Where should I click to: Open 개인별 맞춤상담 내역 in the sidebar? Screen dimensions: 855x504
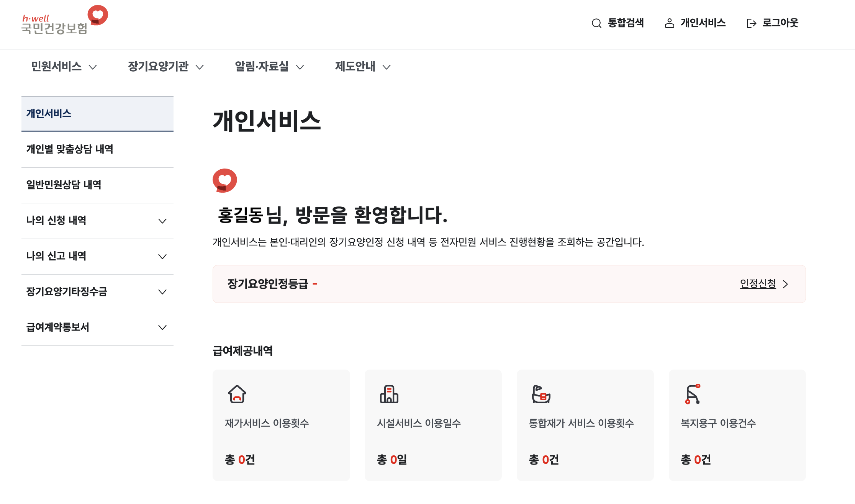pyautogui.click(x=97, y=149)
